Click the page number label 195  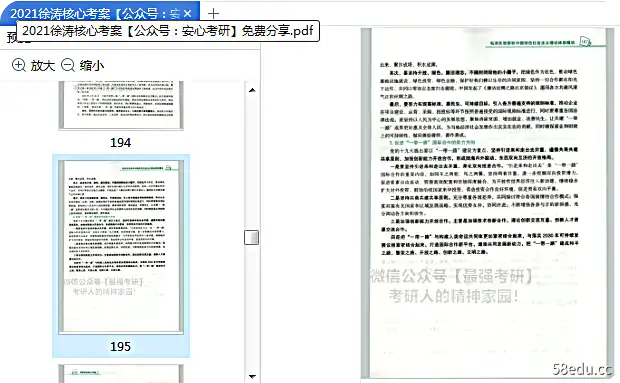(121, 347)
